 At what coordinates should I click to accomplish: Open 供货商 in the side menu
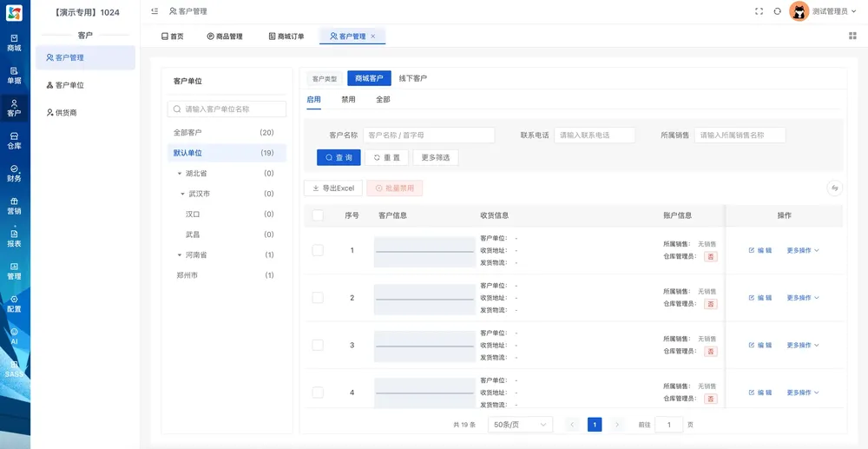point(85,112)
